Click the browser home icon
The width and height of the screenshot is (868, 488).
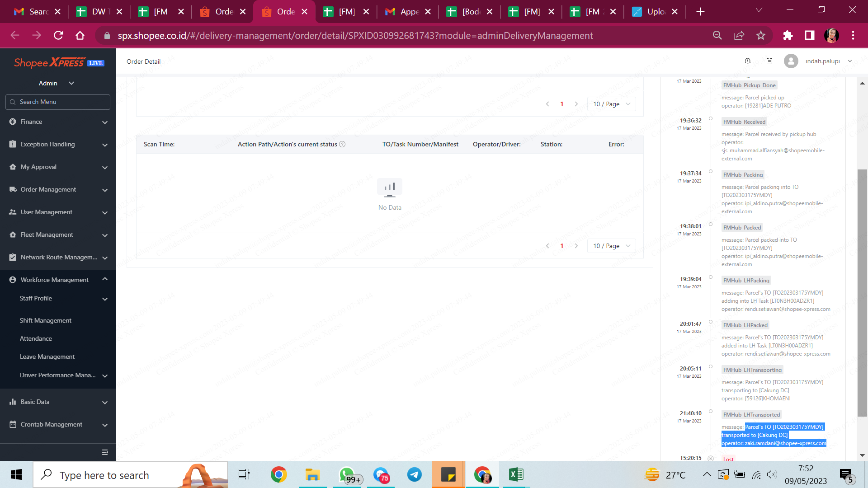[x=80, y=35]
